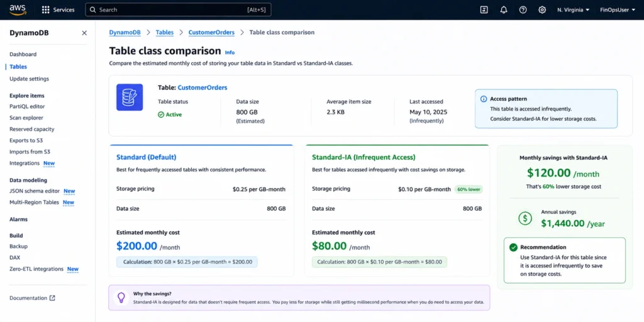Expand the N. Virginia region dropdown
Viewport: 644px width, 322px height.
pyautogui.click(x=574, y=10)
